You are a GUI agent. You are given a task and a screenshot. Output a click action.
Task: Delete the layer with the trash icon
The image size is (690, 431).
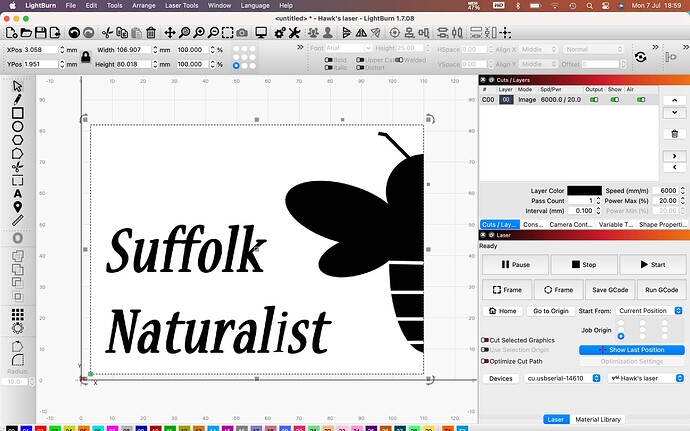676,133
